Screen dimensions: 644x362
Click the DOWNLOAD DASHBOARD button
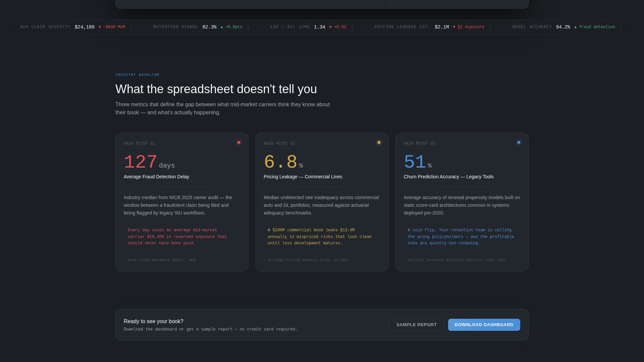(x=484, y=324)
